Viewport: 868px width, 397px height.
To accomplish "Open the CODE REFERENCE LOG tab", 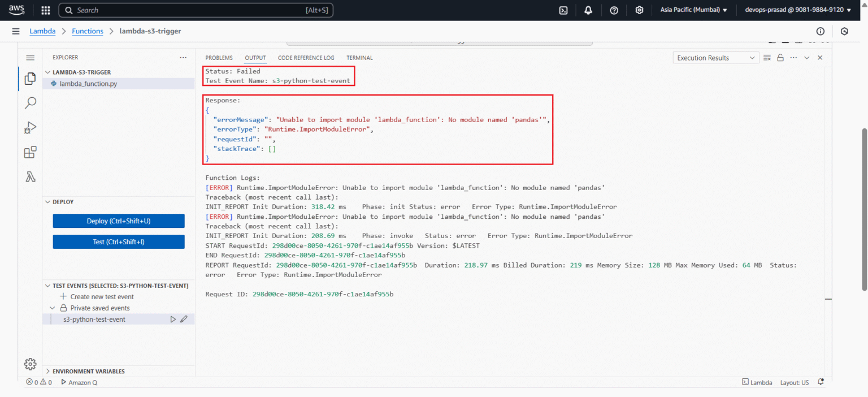I will click(306, 57).
